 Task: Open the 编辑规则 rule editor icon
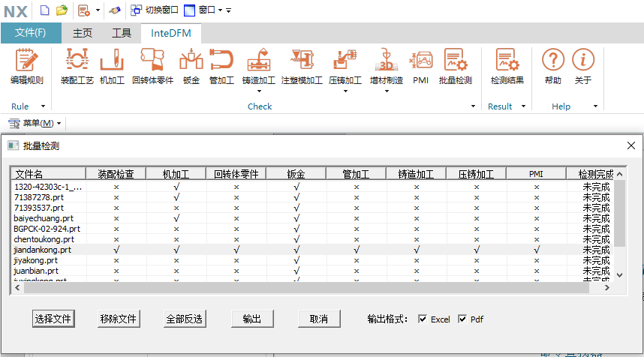click(27, 67)
